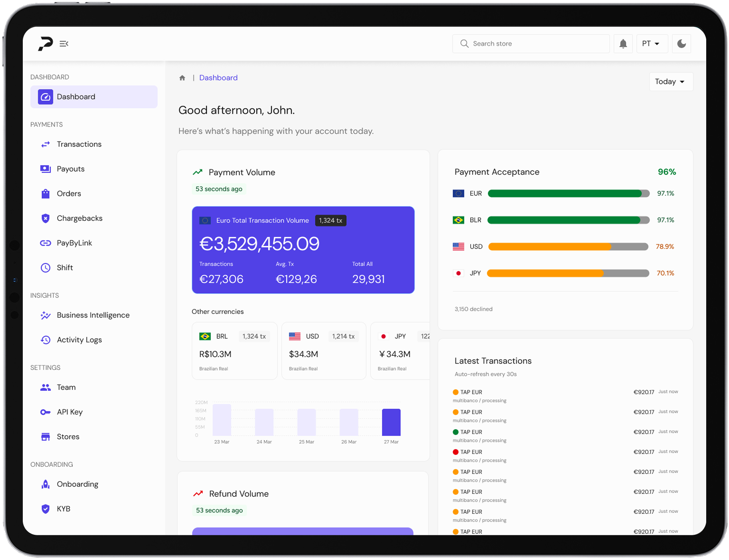Expand the PT language selector

click(x=651, y=43)
